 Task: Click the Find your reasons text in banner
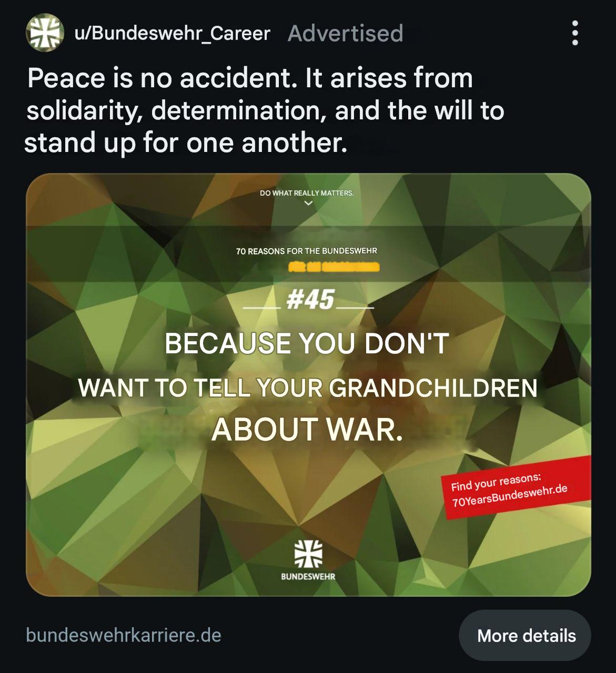coord(496,482)
